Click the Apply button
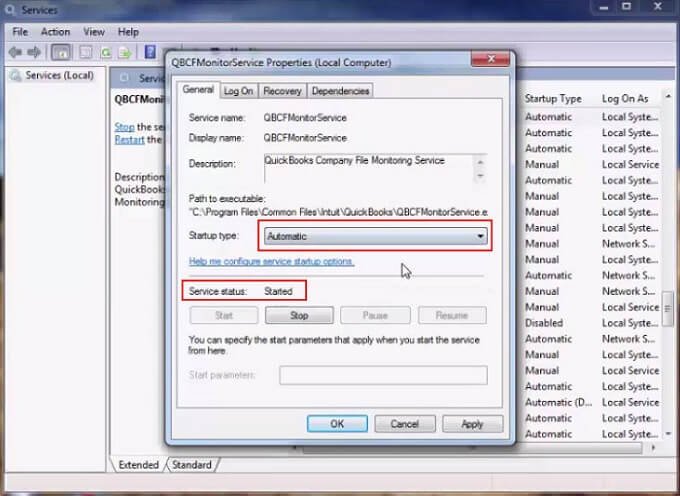 (x=473, y=424)
